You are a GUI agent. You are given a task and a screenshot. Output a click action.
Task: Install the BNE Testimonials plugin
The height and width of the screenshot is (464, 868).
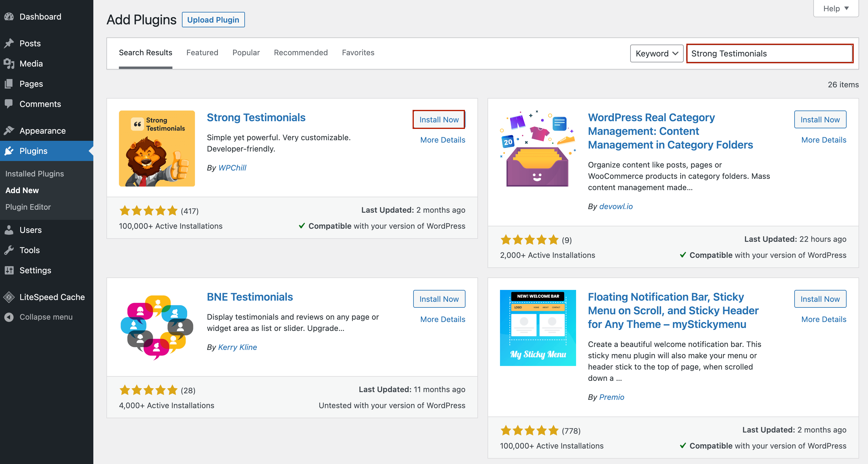(x=439, y=299)
